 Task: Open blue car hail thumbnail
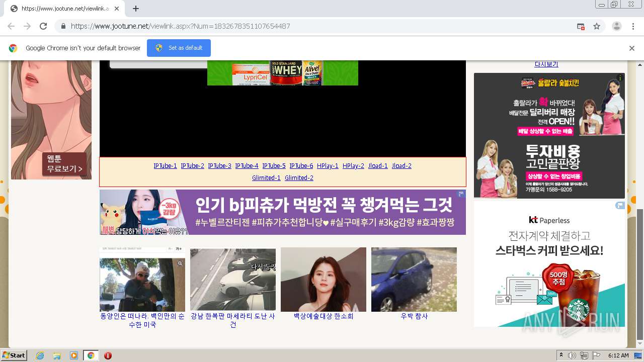coord(414,280)
